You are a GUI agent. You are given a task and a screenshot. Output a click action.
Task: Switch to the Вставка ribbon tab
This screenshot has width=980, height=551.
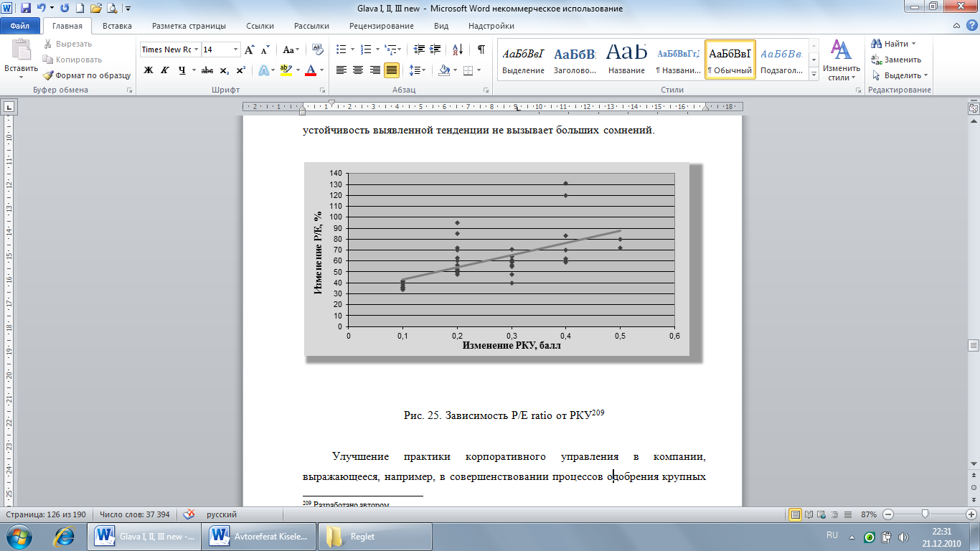117,26
